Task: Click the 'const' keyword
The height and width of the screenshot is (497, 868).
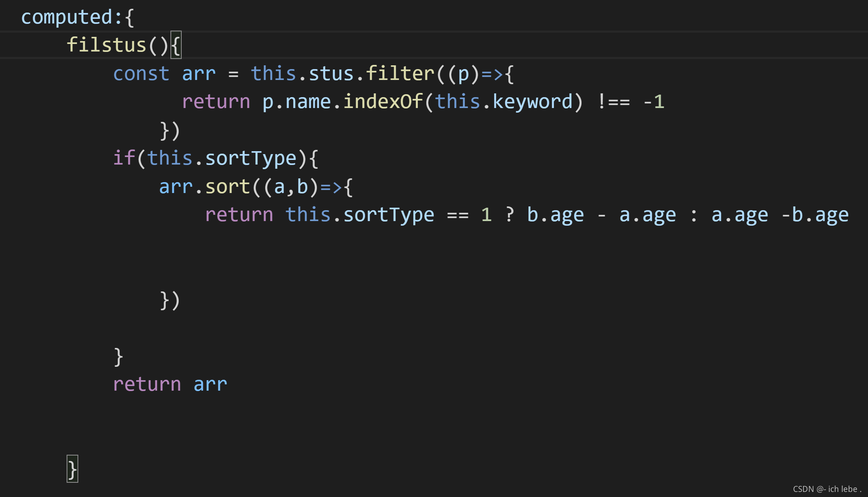Action: pos(141,74)
